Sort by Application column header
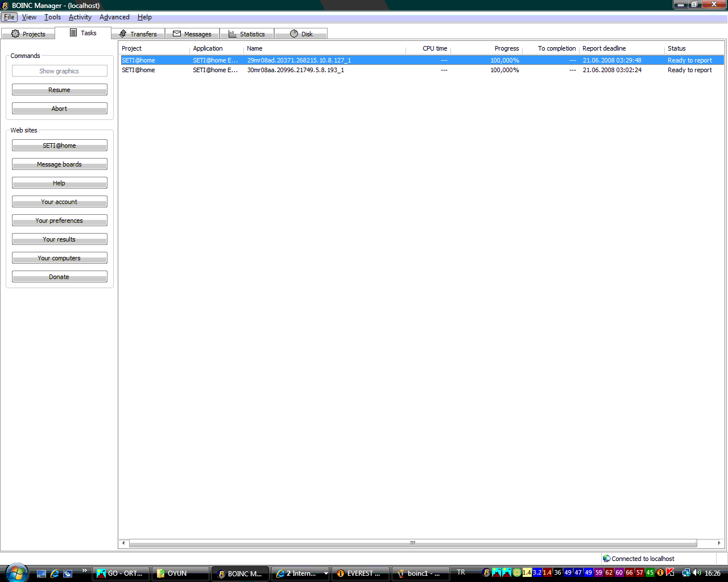The width and height of the screenshot is (728, 582). [217, 48]
